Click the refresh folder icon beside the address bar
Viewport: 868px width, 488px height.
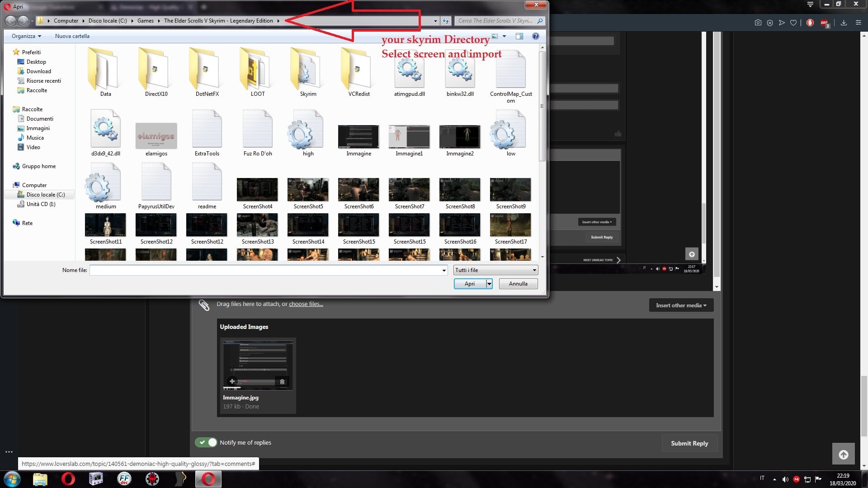(446, 21)
